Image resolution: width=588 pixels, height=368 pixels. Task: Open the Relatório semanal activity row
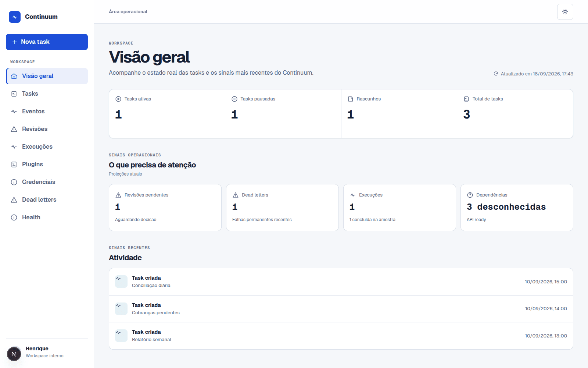coord(341,336)
